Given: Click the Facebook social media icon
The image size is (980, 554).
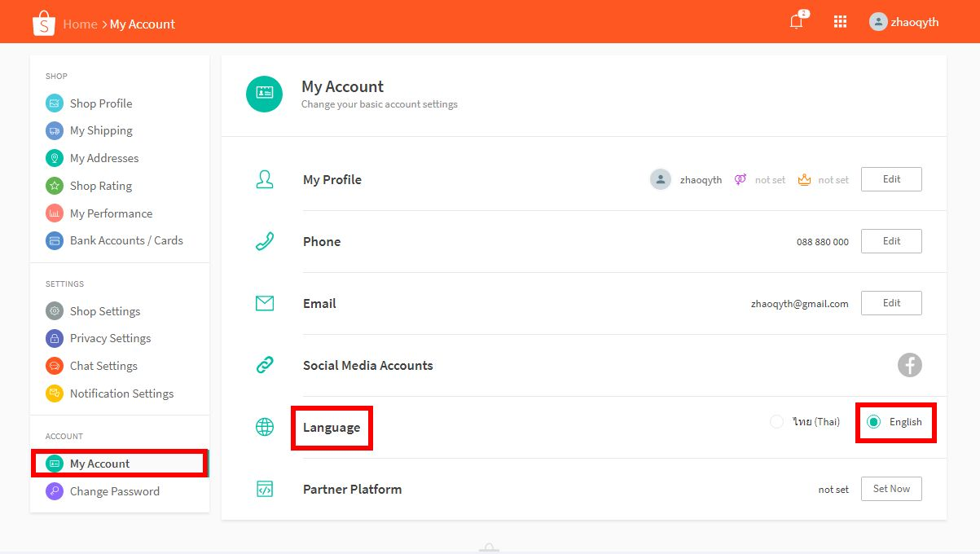Looking at the screenshot, I should point(909,365).
